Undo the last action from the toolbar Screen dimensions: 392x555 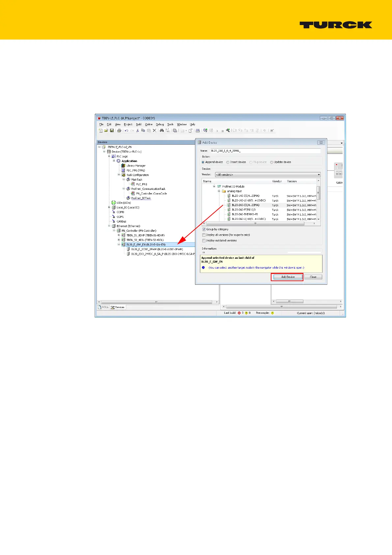pos(126,131)
